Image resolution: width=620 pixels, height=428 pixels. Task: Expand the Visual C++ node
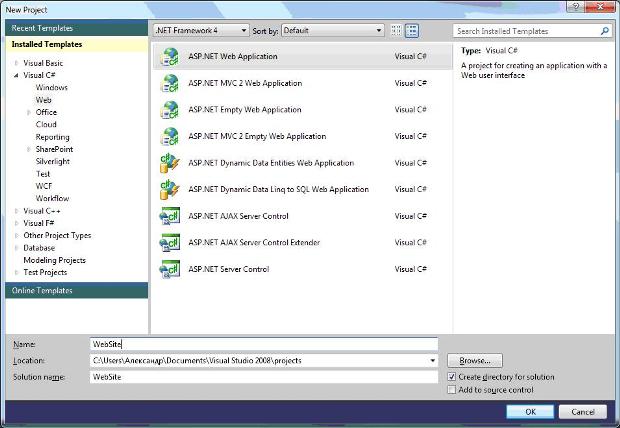click(16, 211)
